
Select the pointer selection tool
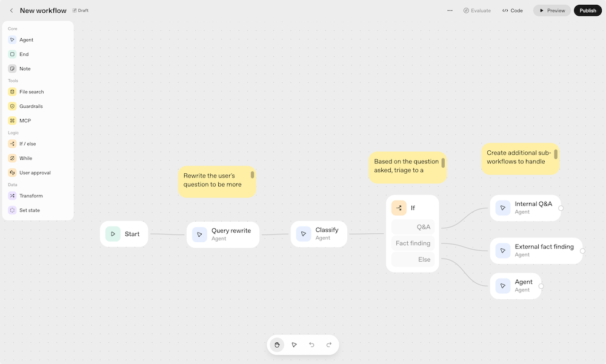[294, 345]
